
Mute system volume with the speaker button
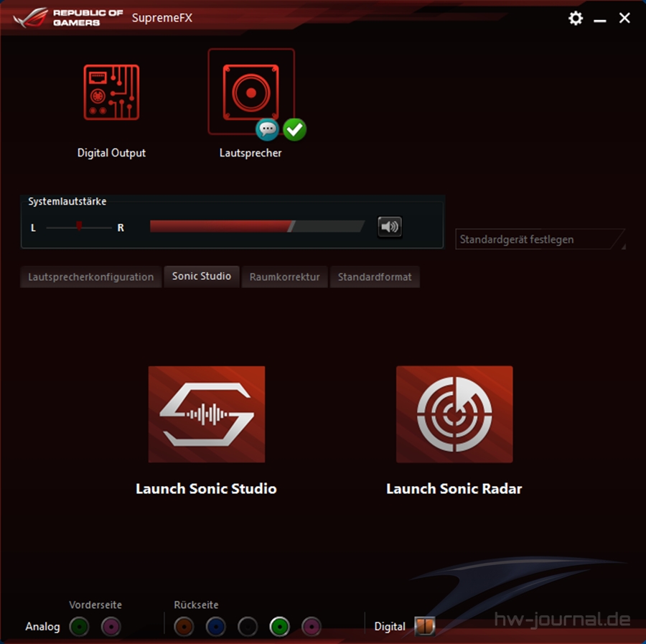tap(390, 227)
